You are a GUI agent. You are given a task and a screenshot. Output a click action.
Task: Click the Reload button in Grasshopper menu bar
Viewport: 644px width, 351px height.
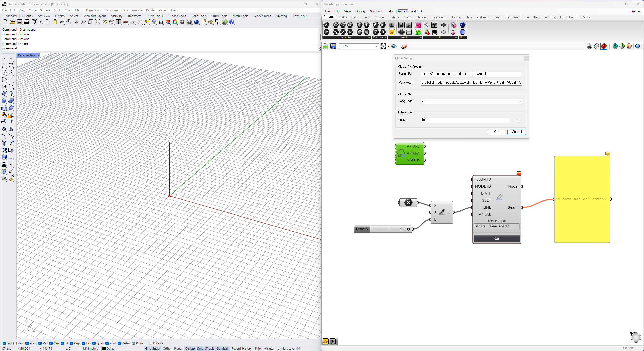click(402, 11)
